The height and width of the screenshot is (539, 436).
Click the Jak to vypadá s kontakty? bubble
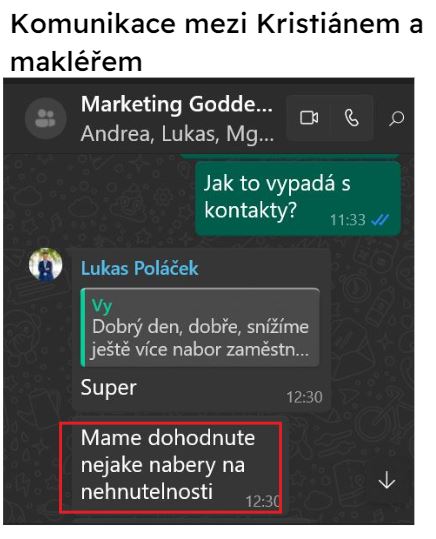[298, 198]
